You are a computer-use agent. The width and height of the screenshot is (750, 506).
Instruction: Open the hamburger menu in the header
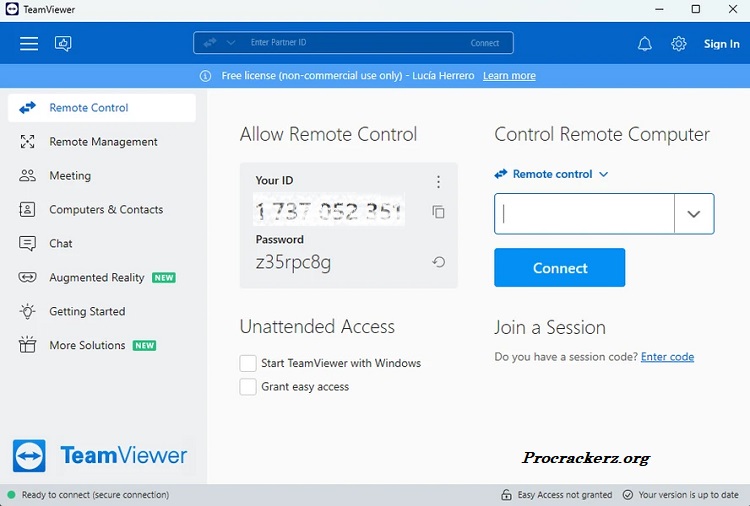click(x=29, y=44)
